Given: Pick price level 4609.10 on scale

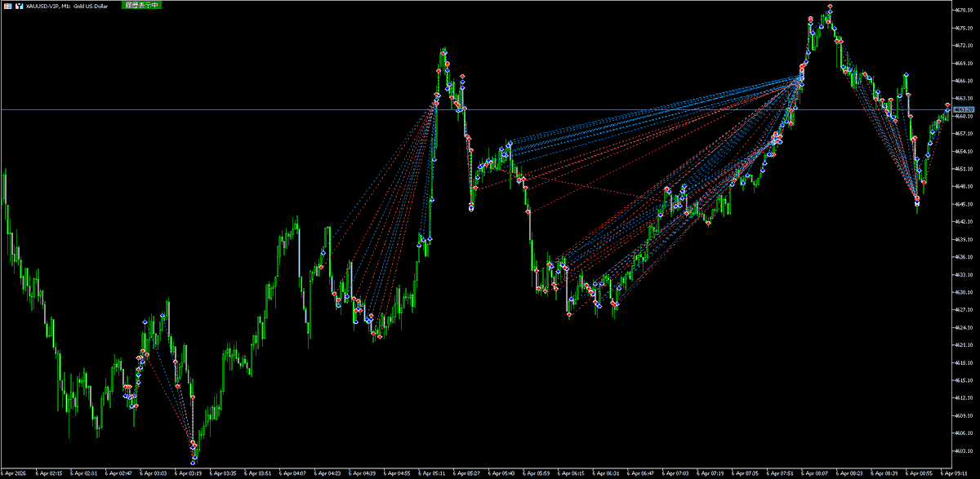Looking at the screenshot, I should [x=964, y=415].
